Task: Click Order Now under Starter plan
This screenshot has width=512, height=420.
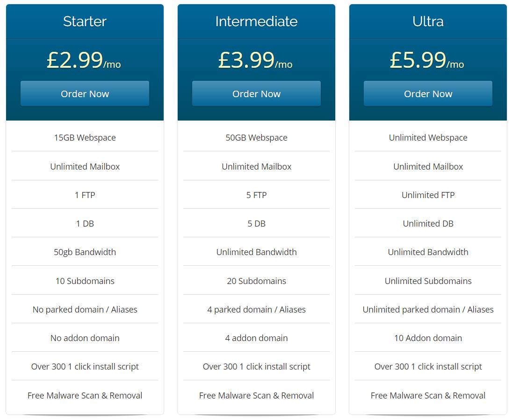Action: [x=85, y=93]
